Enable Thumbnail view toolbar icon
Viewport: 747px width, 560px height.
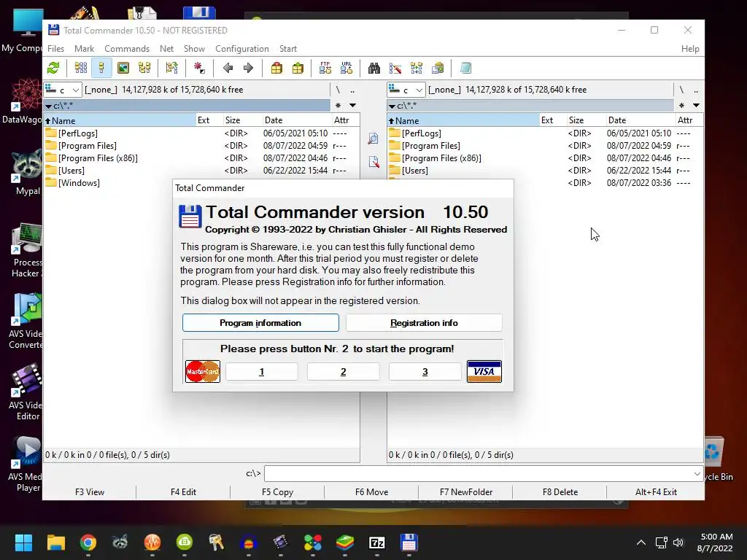point(123,68)
